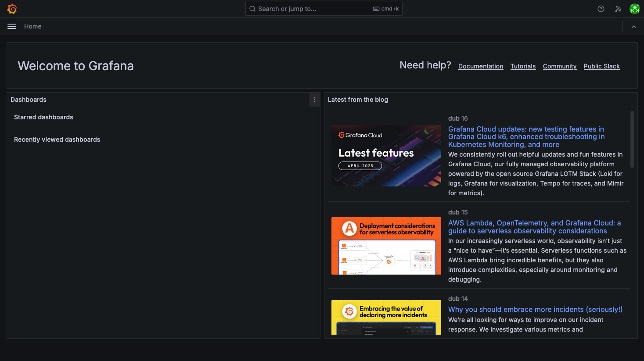Open Grafana Cloud updates blog article

[526, 137]
